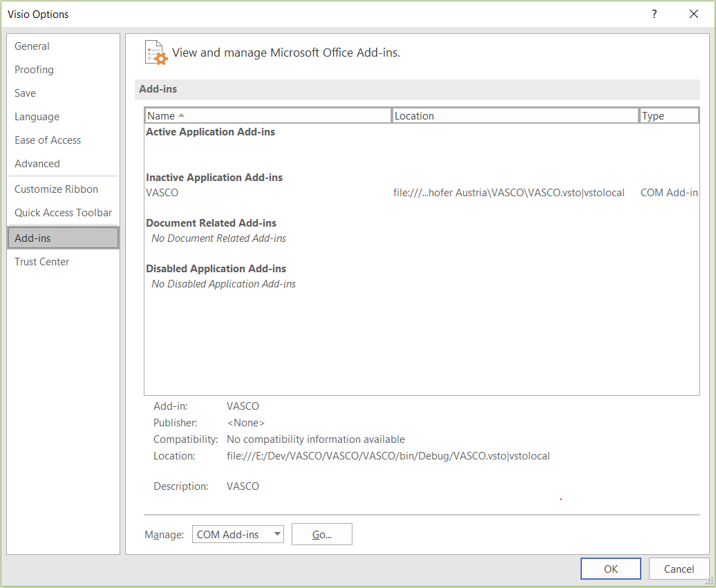Click the Help question mark button

coord(654,14)
